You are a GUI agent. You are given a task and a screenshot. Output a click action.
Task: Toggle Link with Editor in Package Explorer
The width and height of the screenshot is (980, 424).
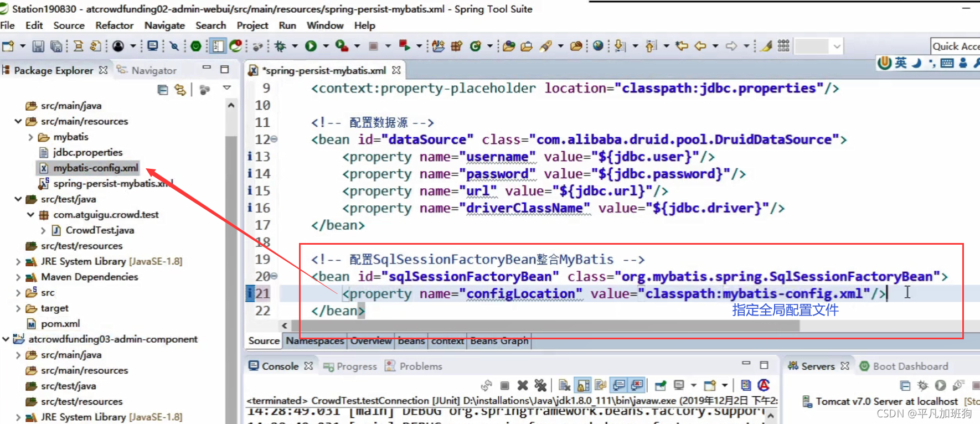pos(180,90)
